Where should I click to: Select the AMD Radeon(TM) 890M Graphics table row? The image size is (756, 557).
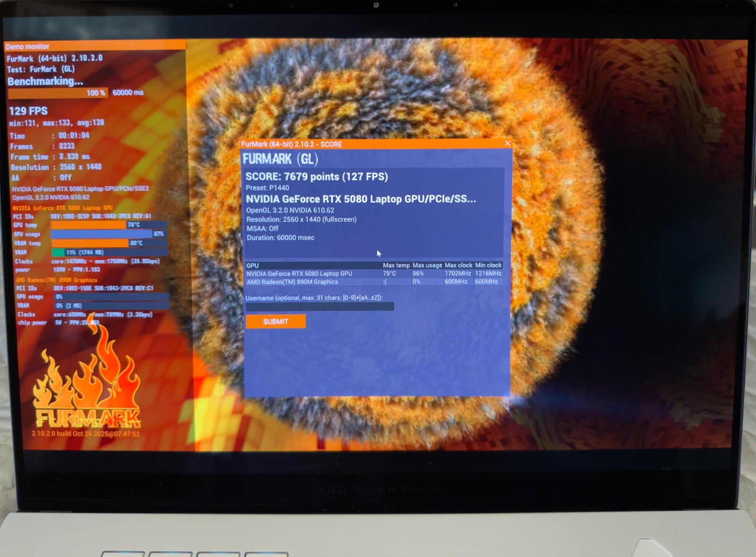(x=374, y=282)
